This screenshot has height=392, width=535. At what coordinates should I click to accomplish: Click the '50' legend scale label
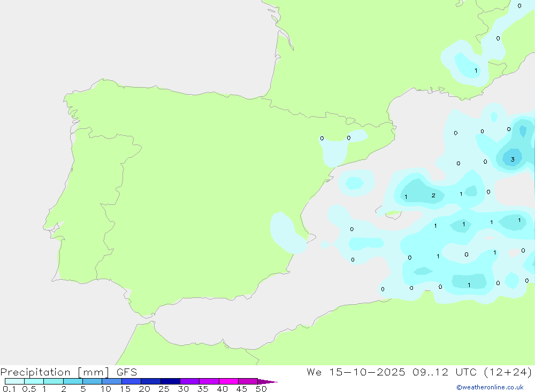click(261, 389)
